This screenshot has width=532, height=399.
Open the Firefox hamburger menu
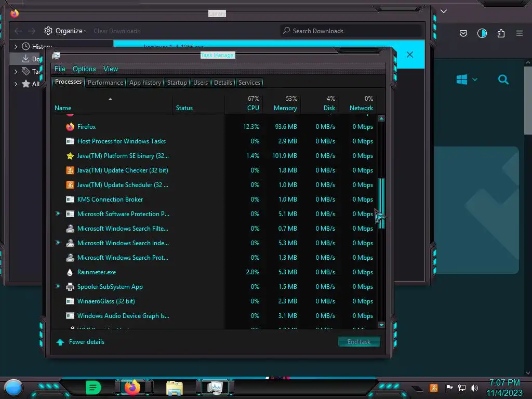[520, 33]
